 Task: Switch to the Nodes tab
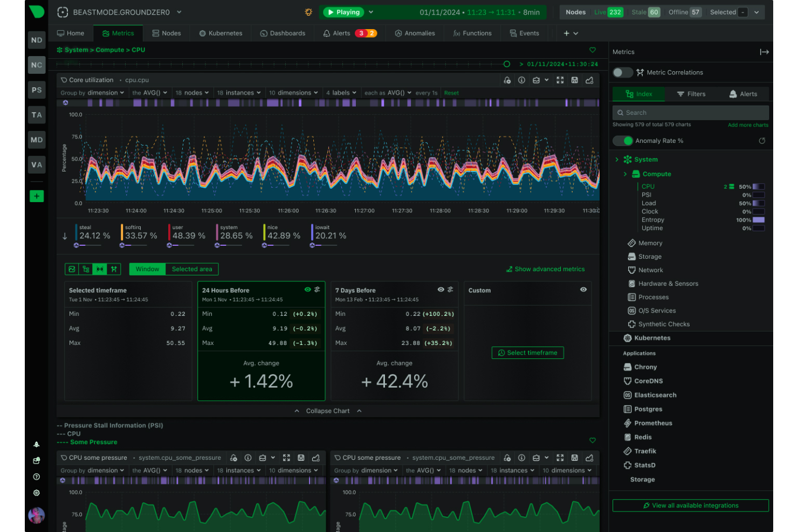point(167,33)
